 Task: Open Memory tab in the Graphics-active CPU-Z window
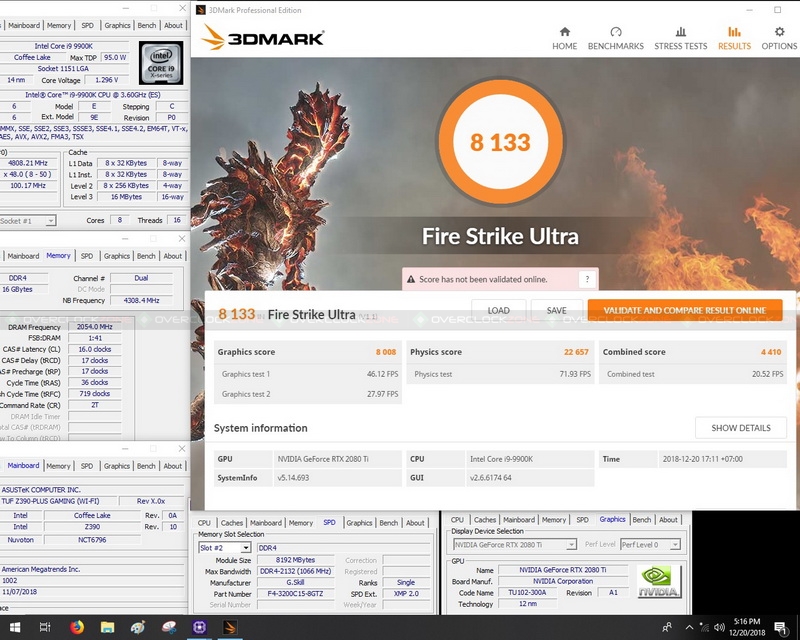click(x=554, y=520)
